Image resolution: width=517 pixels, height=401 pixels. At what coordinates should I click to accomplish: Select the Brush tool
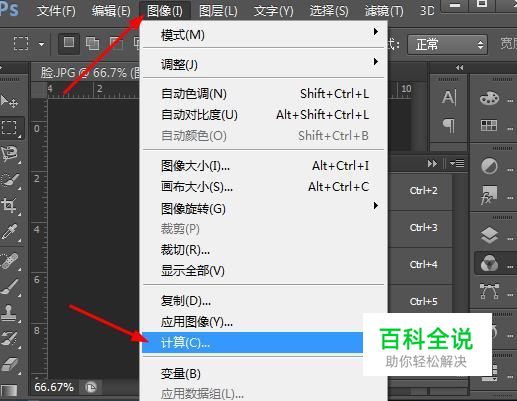click(x=9, y=287)
